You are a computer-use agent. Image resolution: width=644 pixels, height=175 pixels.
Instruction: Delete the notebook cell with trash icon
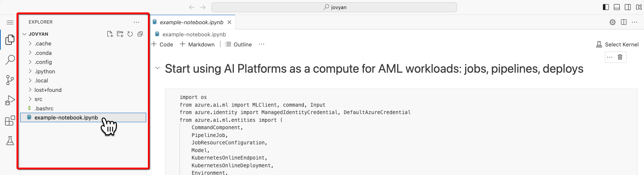620,57
